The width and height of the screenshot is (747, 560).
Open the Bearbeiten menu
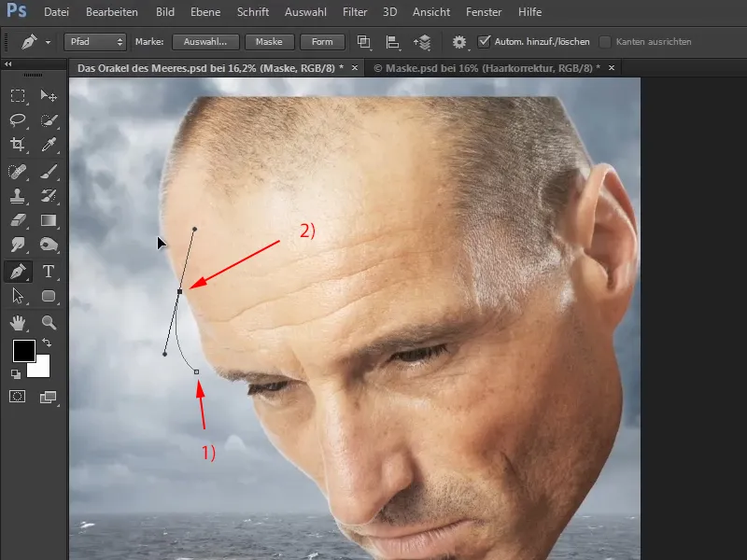click(x=112, y=12)
